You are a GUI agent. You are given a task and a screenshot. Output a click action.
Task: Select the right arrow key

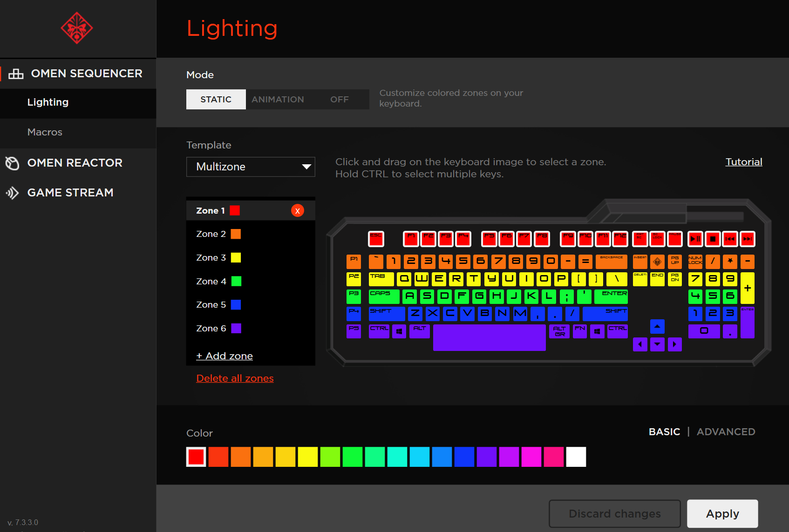click(674, 344)
